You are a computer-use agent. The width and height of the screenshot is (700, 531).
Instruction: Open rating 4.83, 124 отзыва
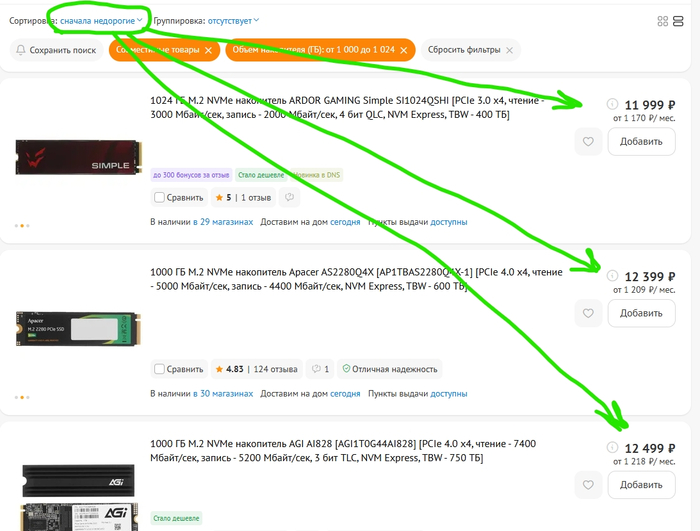click(x=256, y=369)
